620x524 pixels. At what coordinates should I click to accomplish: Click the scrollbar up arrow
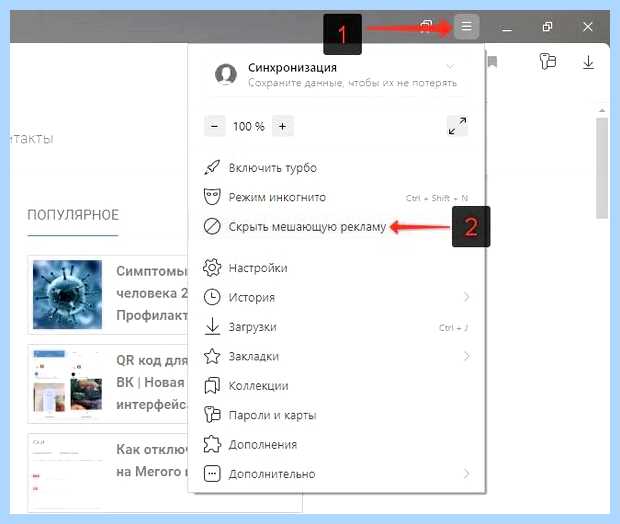pyautogui.click(x=602, y=110)
